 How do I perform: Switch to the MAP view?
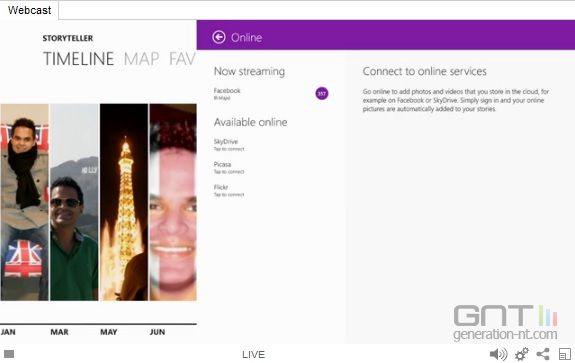[x=142, y=59]
